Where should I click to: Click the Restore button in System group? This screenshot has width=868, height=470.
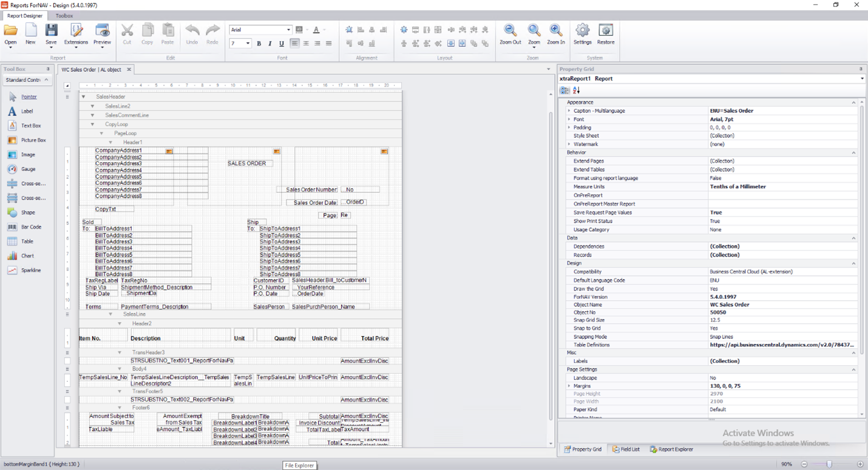coord(605,35)
